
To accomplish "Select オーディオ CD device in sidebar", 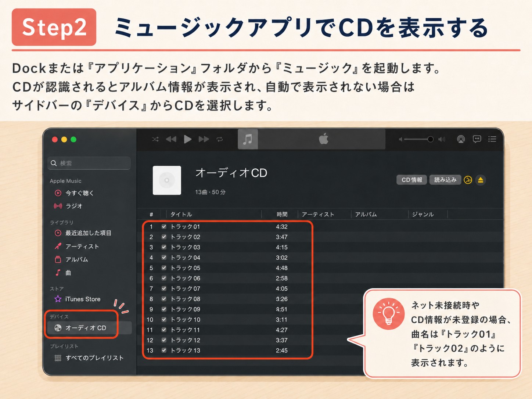I will [x=89, y=328].
